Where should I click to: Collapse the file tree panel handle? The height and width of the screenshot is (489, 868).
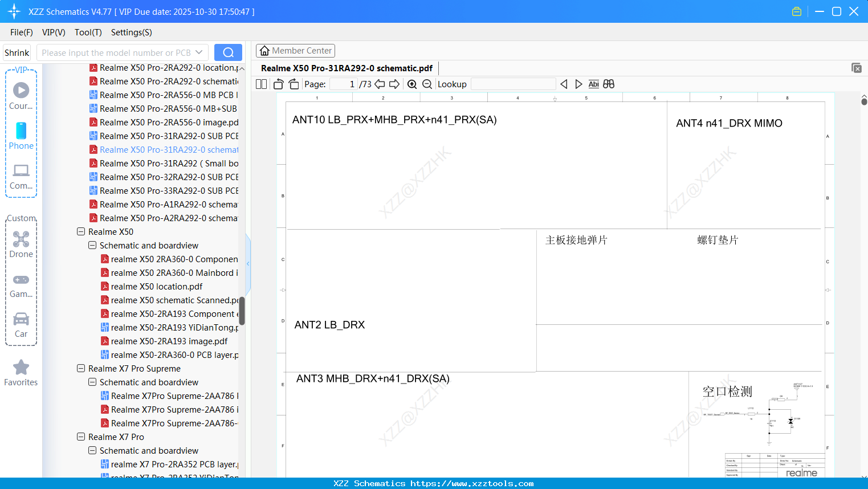248,263
